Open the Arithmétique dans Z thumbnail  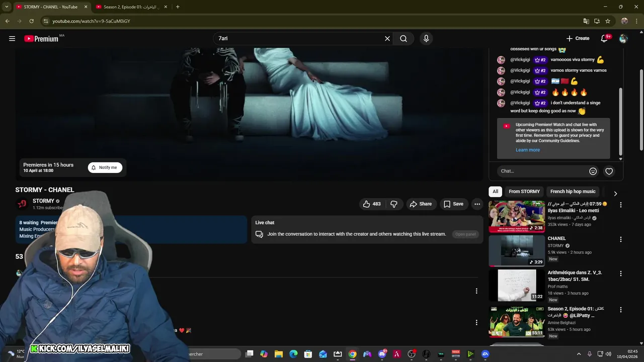517,285
